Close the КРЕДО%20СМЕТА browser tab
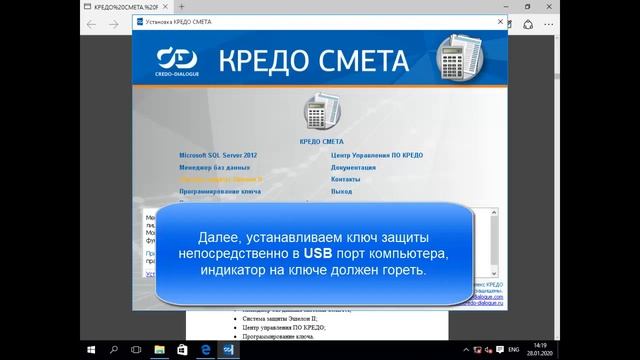 pos(165,7)
